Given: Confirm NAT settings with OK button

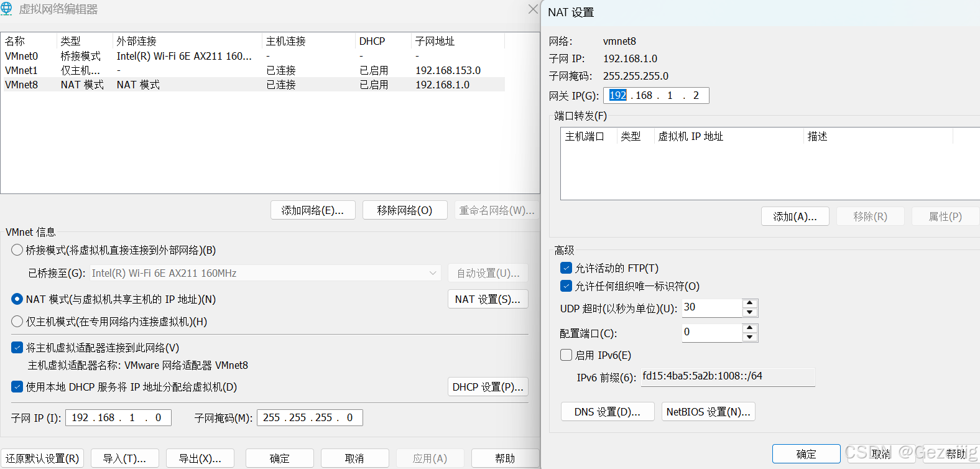Looking at the screenshot, I should [807, 454].
